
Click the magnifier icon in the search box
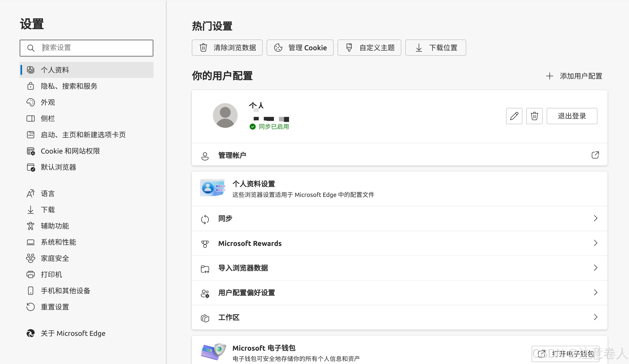[31, 48]
